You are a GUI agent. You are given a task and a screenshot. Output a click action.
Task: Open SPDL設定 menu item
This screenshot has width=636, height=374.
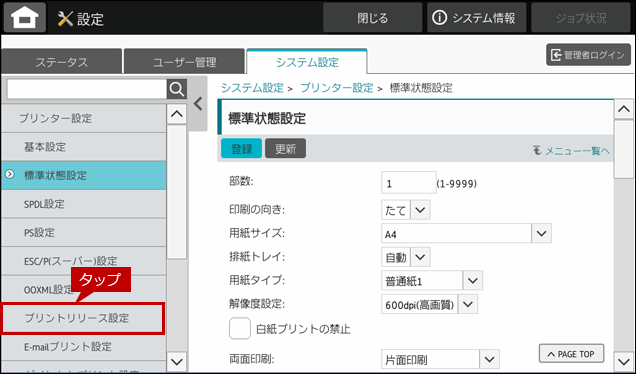[x=84, y=204]
